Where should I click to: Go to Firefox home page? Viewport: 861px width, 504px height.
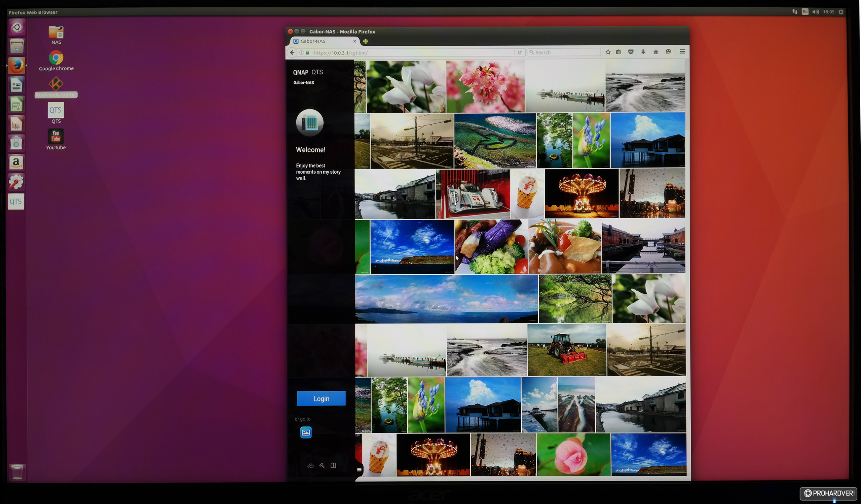point(656,52)
